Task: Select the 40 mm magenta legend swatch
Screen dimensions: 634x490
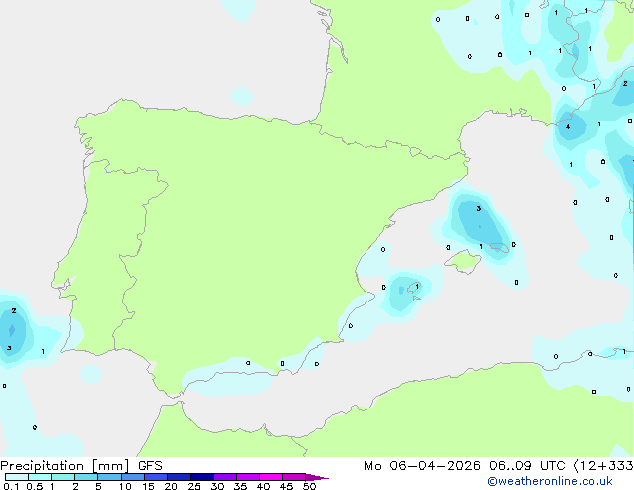Action: tap(271, 477)
